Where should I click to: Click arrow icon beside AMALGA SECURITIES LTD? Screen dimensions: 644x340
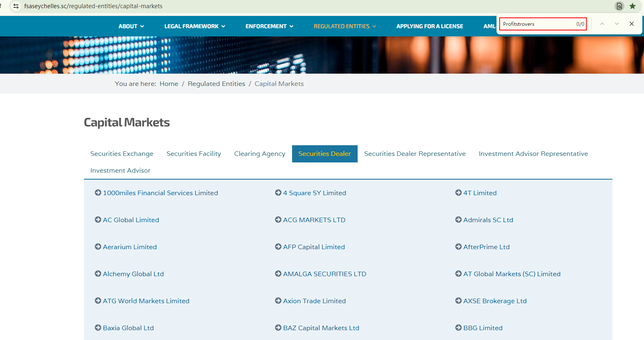pos(278,274)
